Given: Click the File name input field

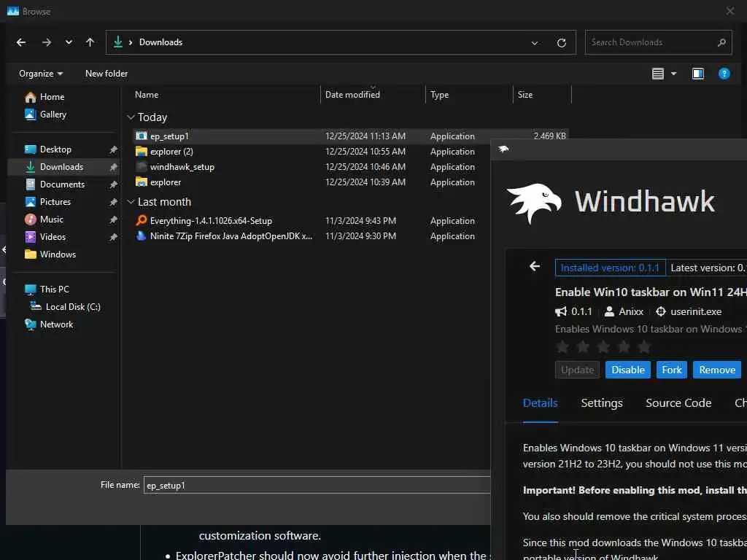Looking at the screenshot, I should pyautogui.click(x=317, y=485).
